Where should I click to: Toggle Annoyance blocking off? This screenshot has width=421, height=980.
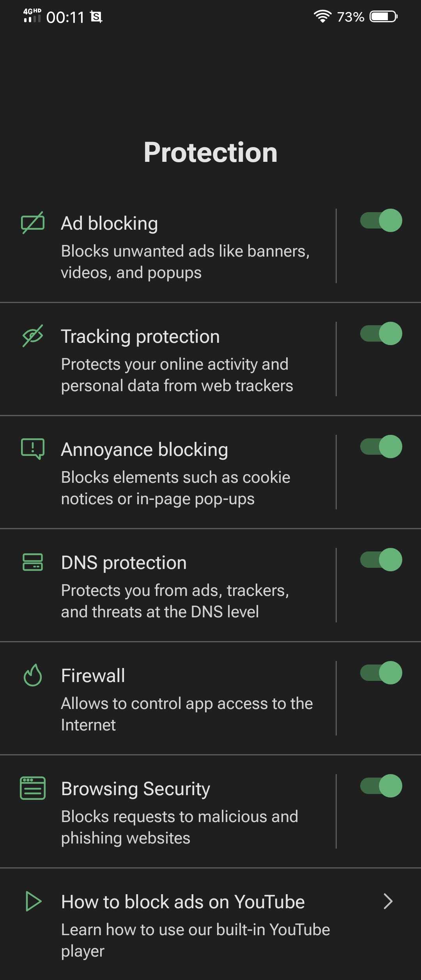[381, 447]
